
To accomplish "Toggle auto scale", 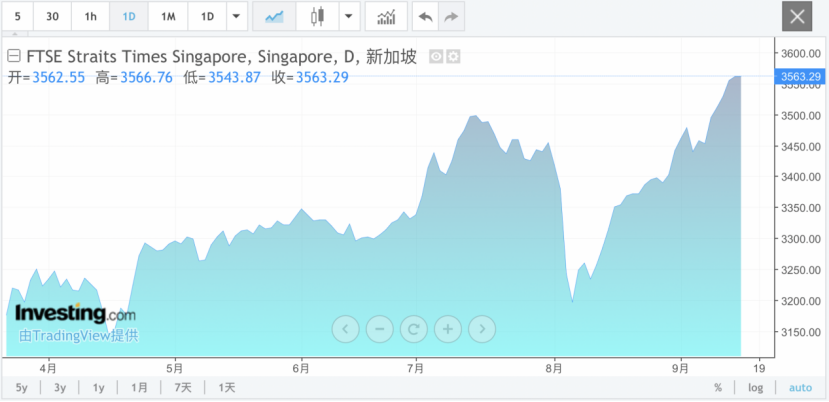I will click(x=800, y=387).
